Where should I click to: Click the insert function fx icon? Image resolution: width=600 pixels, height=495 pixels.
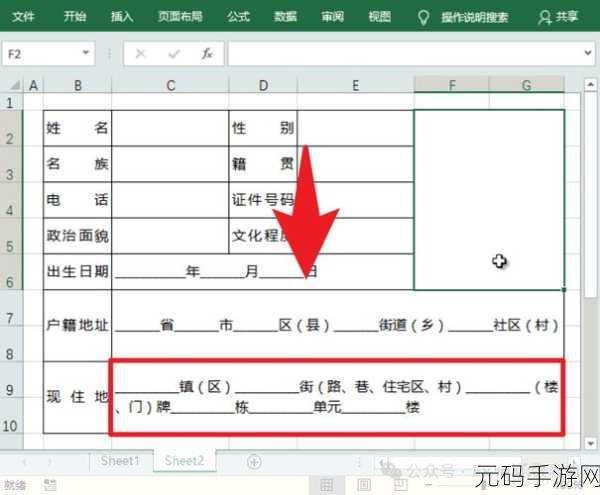207,54
